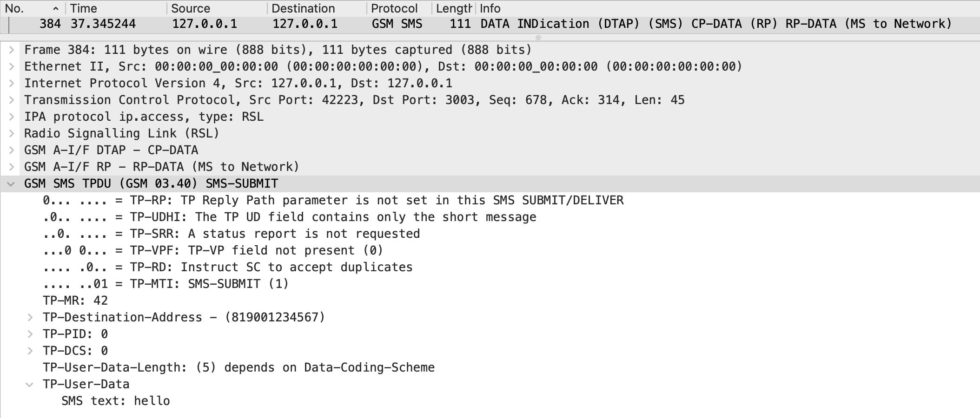The height and width of the screenshot is (418, 980).
Task: Expand Transmission Control Protocol details
Action: tap(12, 100)
